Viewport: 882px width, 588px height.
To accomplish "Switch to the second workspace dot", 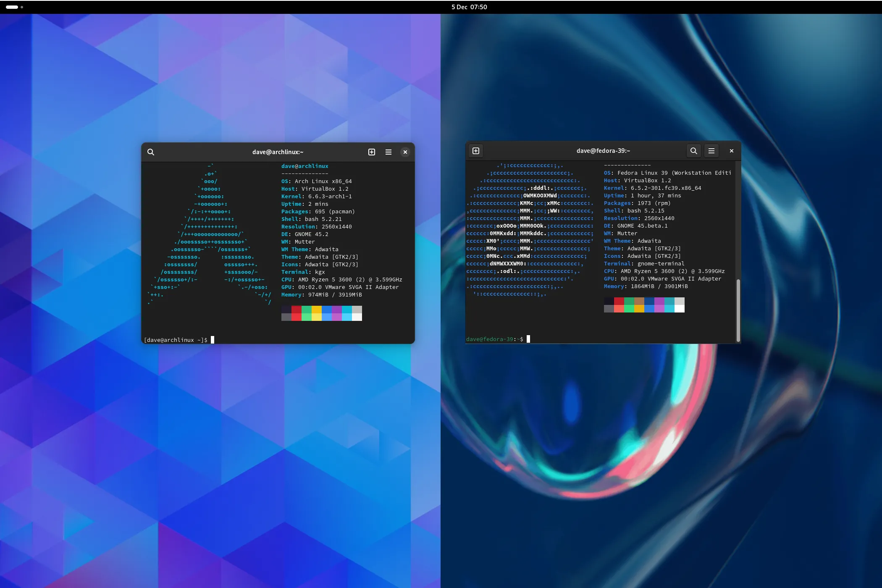I will (x=21, y=7).
